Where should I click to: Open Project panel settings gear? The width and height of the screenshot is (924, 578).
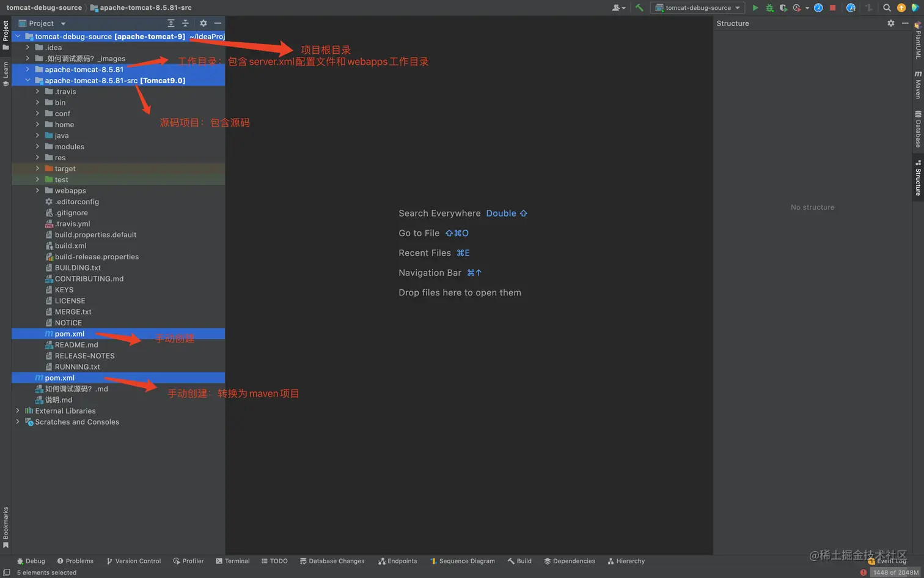point(204,23)
